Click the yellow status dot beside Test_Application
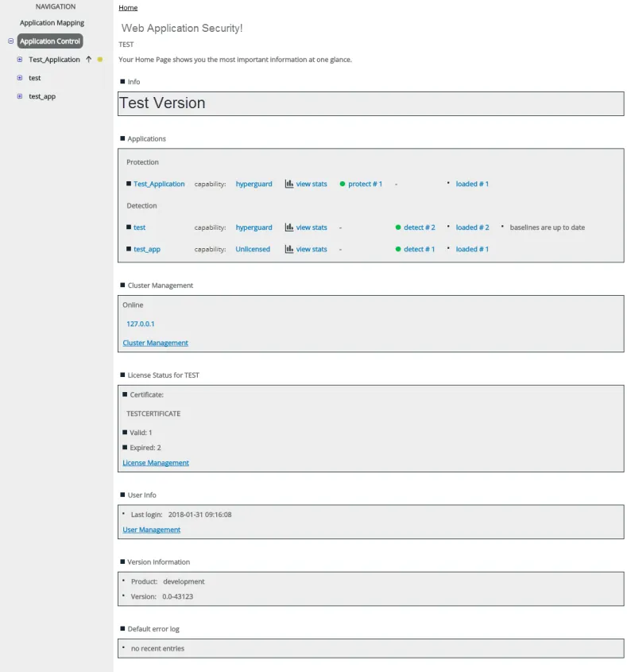627x672 pixels. pos(100,60)
